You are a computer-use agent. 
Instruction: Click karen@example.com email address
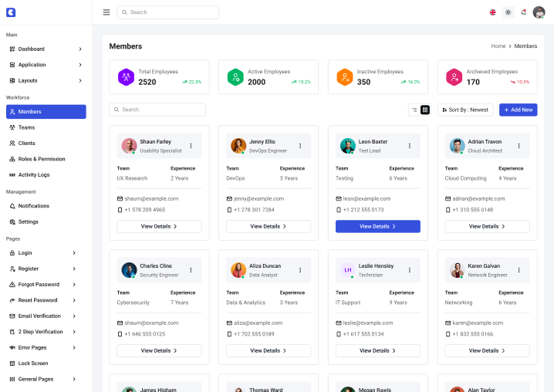(x=478, y=323)
